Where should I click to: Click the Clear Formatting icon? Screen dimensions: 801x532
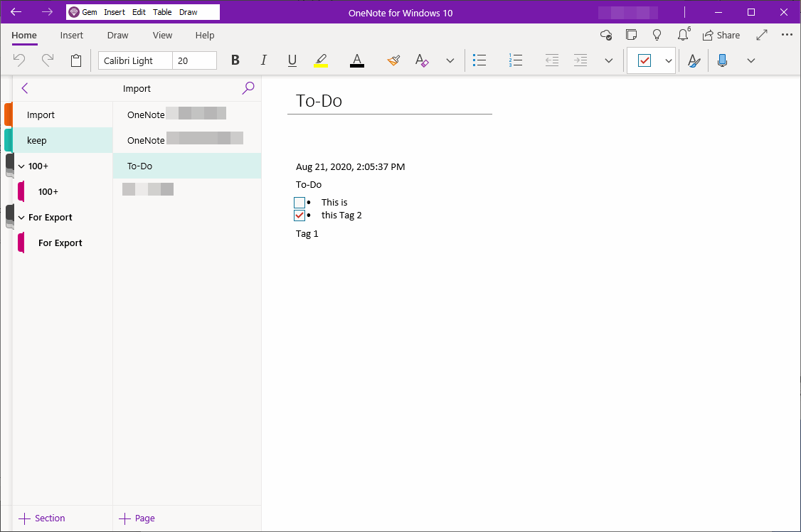point(422,60)
